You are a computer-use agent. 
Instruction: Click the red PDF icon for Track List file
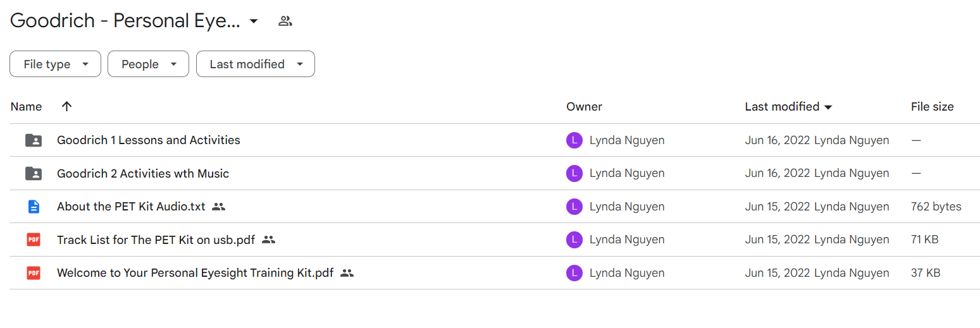(34, 240)
